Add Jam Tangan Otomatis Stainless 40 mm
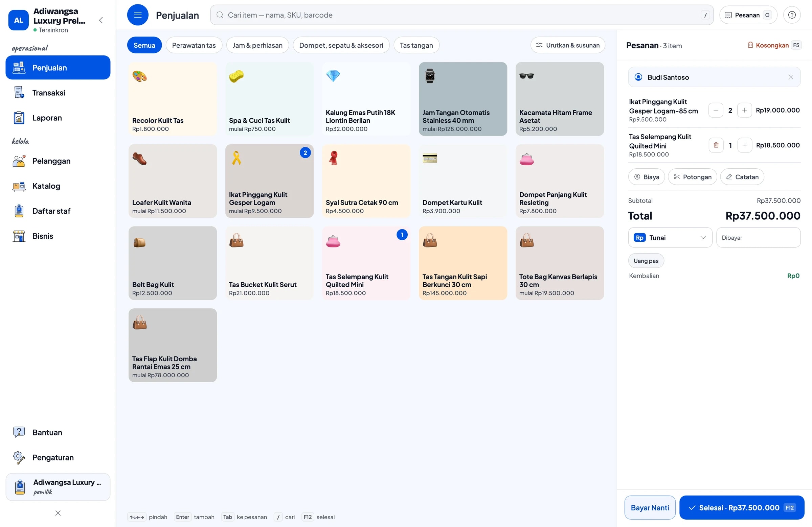 point(463,99)
